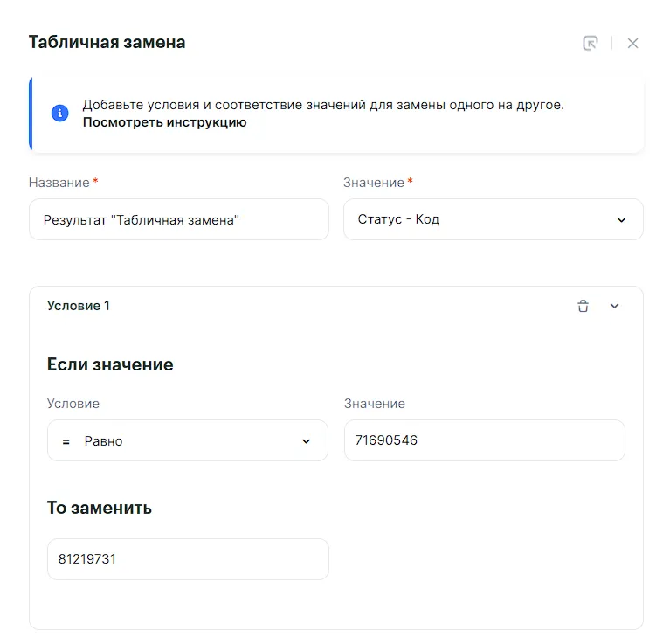Open the Посмотреть инструкцию link
The height and width of the screenshot is (644, 670).
click(164, 122)
